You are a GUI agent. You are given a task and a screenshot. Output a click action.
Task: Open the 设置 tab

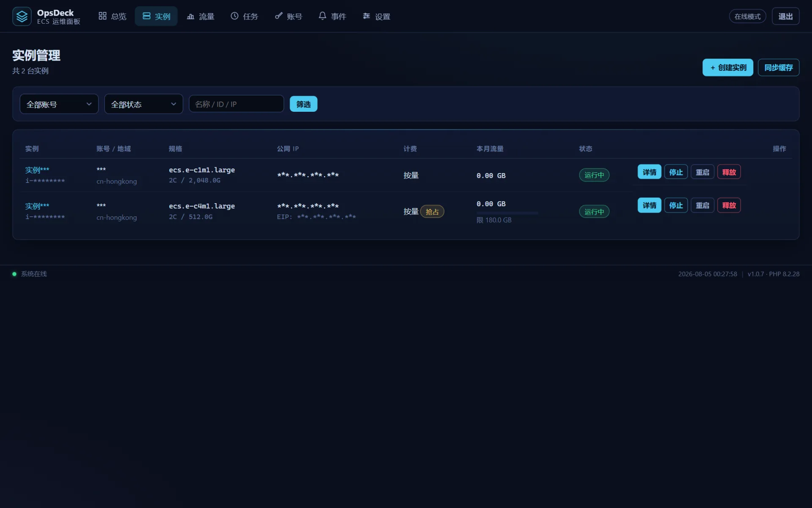376,16
